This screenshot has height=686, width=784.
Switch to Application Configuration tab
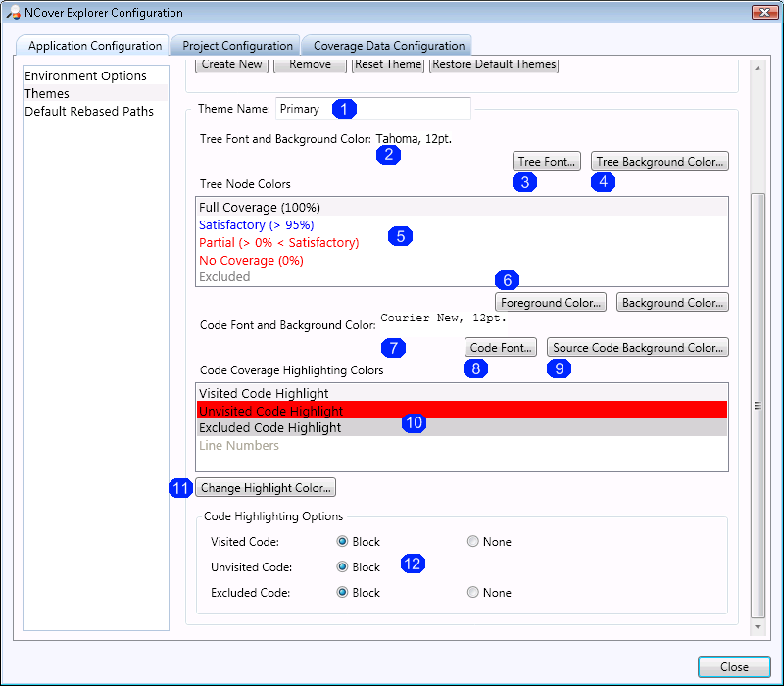(94, 46)
